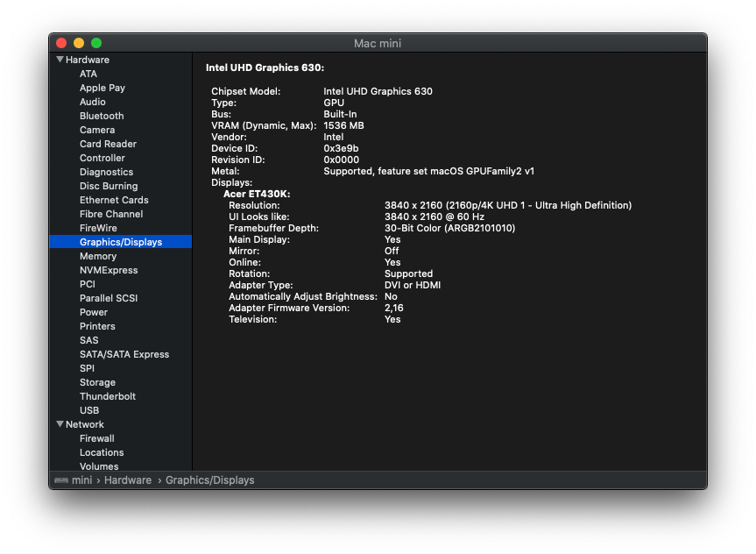Open the Storage section
The width and height of the screenshot is (756, 554).
[97, 382]
